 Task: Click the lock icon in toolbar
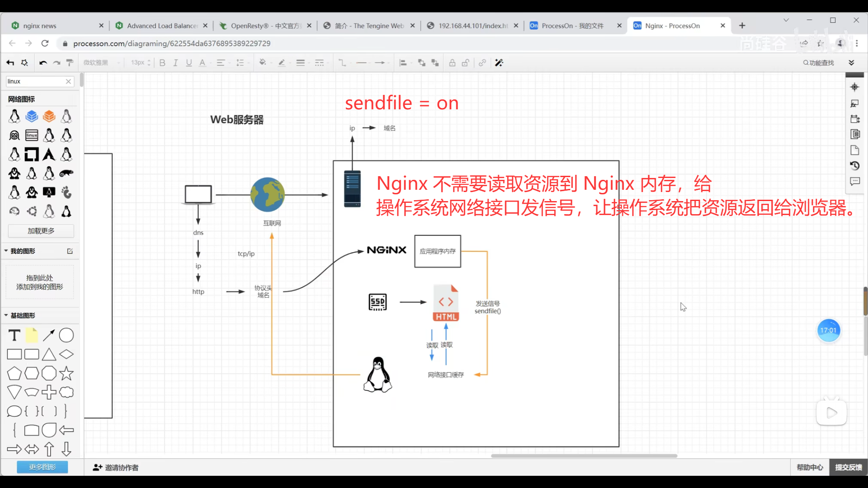point(452,63)
